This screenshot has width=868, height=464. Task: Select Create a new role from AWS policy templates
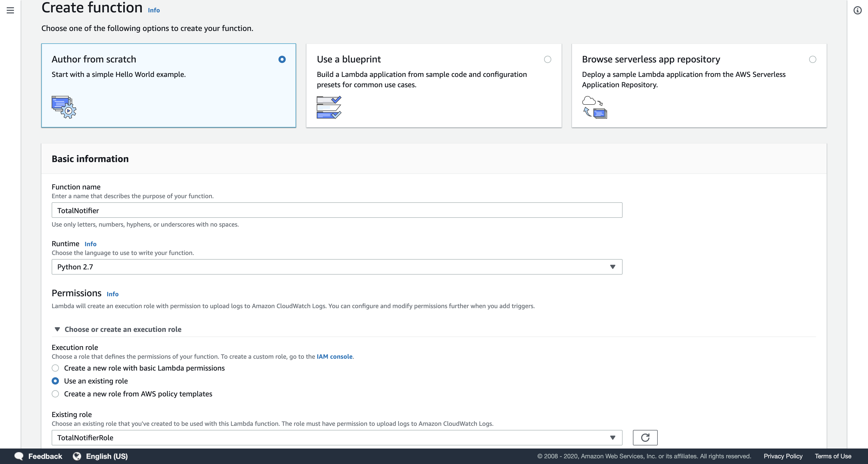(55, 394)
